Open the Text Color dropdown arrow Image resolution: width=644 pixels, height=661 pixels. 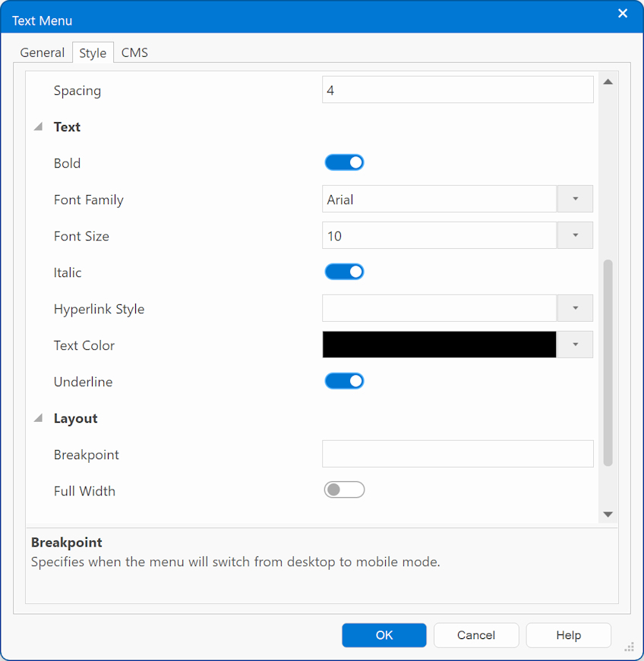coord(575,345)
